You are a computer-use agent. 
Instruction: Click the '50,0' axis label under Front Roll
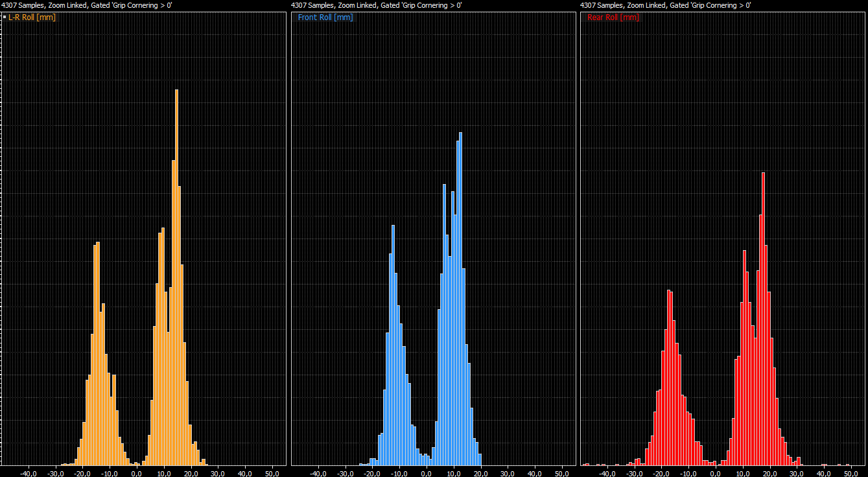pos(563,473)
